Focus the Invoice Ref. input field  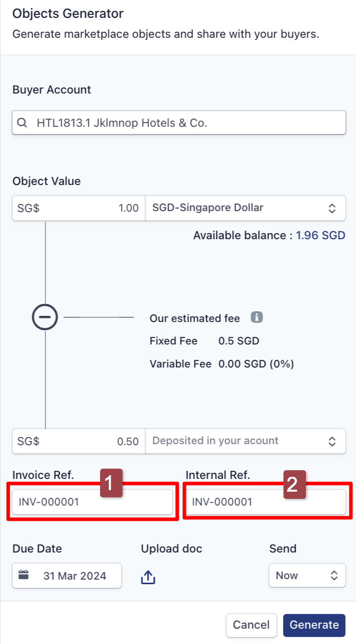point(92,502)
